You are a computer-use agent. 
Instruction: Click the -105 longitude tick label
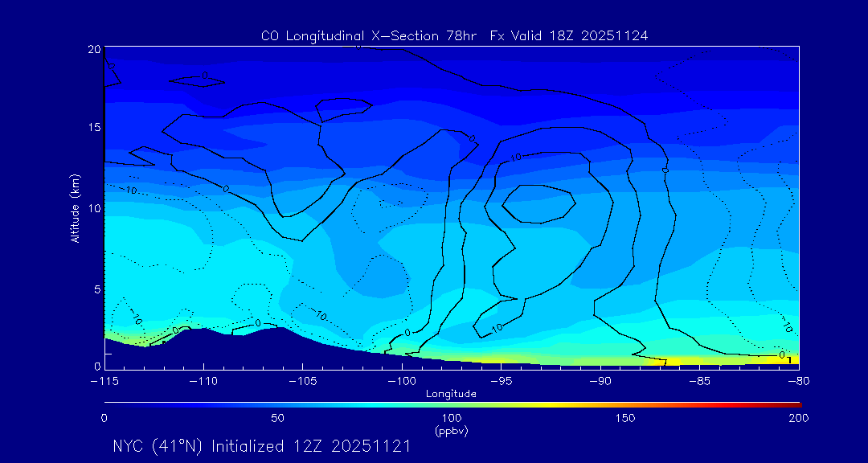[x=303, y=382]
